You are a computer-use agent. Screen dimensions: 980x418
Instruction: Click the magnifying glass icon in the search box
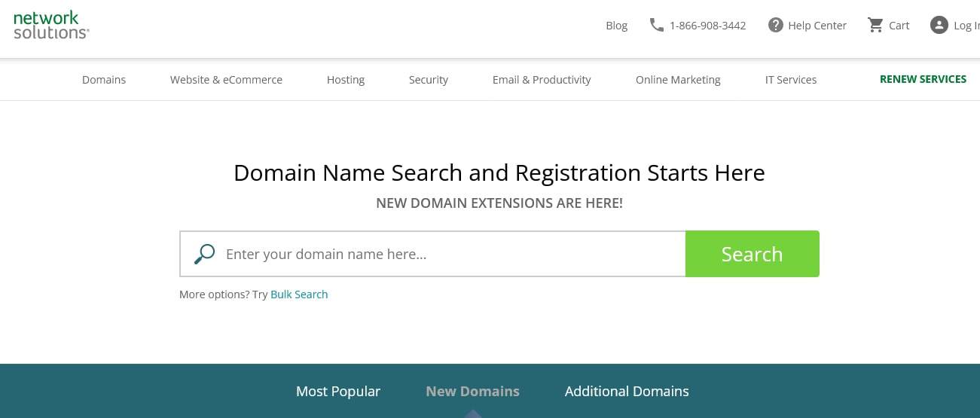pyautogui.click(x=204, y=254)
